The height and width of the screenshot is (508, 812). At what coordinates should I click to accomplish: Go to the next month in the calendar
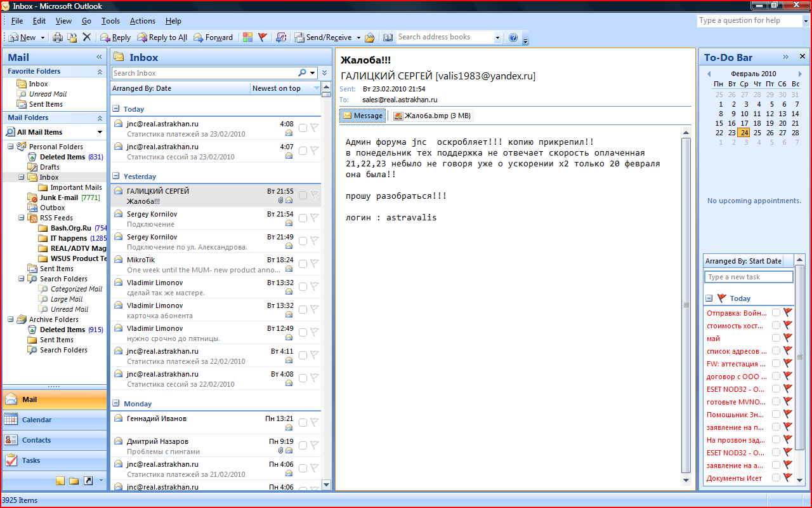(x=800, y=74)
